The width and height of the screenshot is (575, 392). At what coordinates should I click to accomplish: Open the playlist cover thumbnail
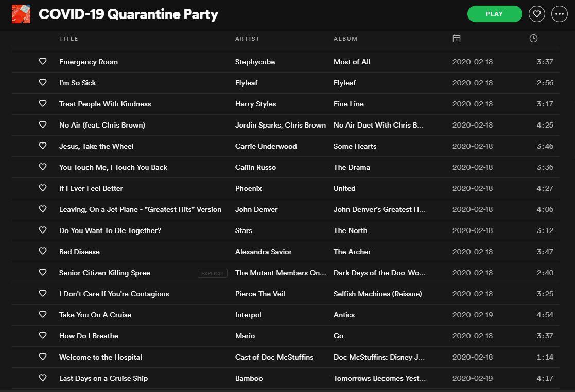[x=21, y=14]
